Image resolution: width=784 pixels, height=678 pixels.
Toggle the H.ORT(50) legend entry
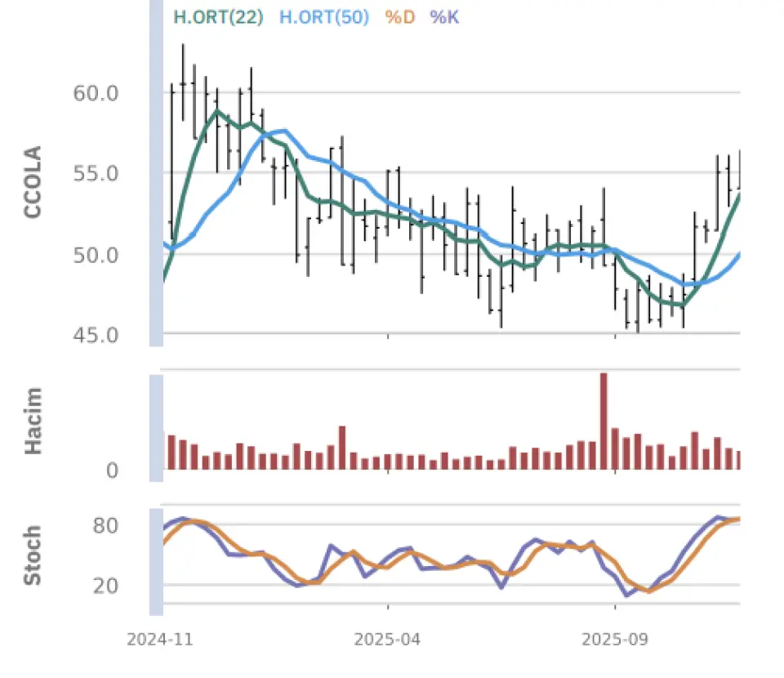[324, 16]
